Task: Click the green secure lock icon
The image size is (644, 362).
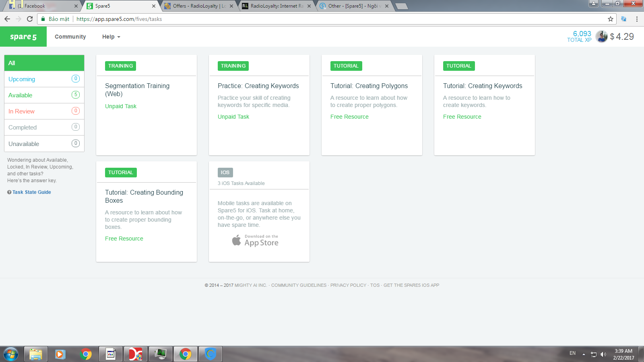Action: (43, 19)
